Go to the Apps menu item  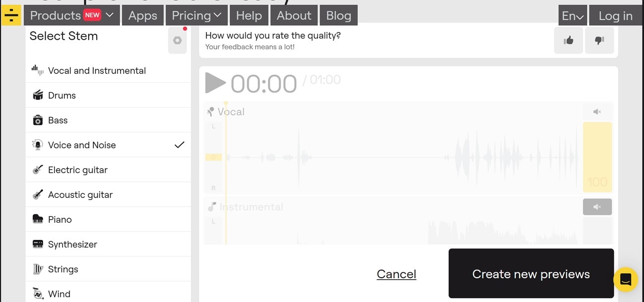click(143, 15)
